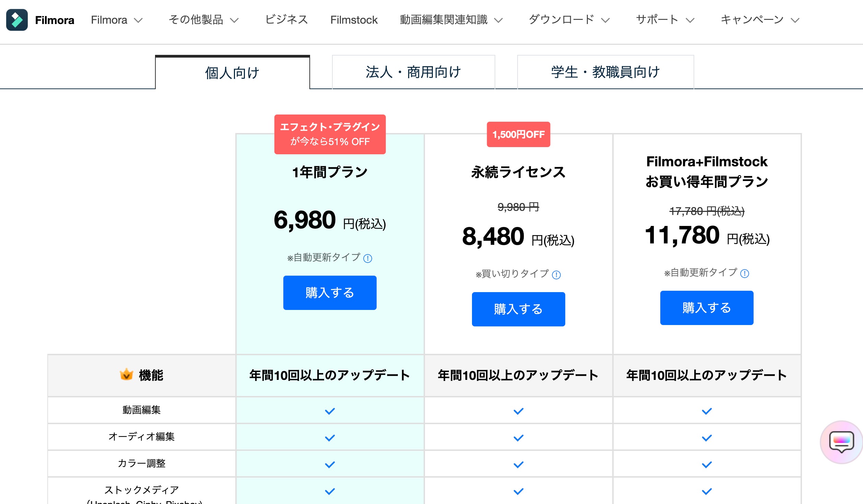This screenshot has width=863, height=504.
Task: Select the 個人向け tab
Action: [x=232, y=72]
